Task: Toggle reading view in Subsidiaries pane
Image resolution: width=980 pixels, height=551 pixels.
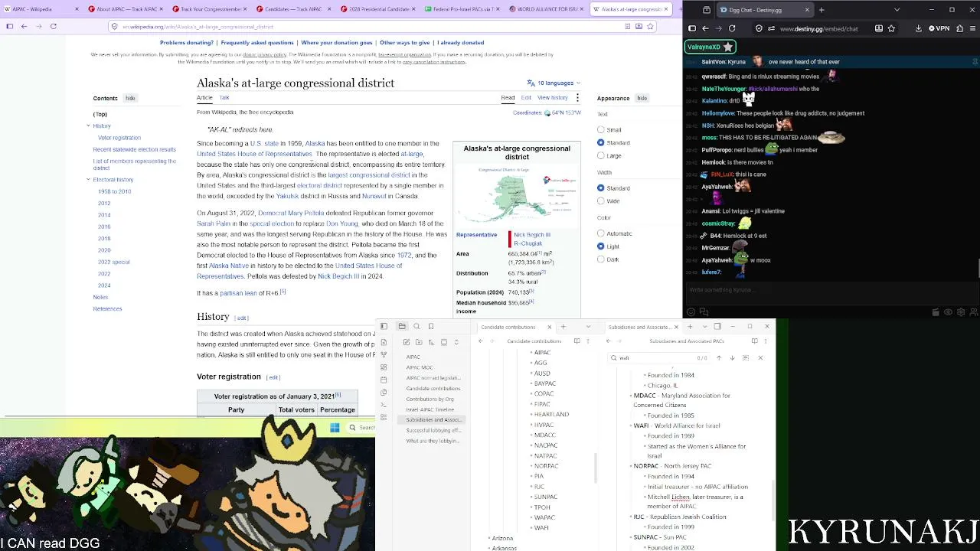Action: point(754,341)
